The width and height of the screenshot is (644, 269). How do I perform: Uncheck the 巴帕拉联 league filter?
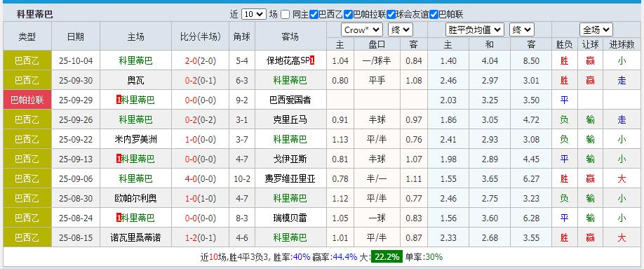click(x=348, y=14)
